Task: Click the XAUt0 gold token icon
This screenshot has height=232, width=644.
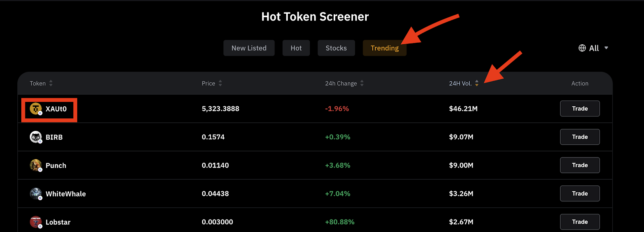Action: (36, 109)
